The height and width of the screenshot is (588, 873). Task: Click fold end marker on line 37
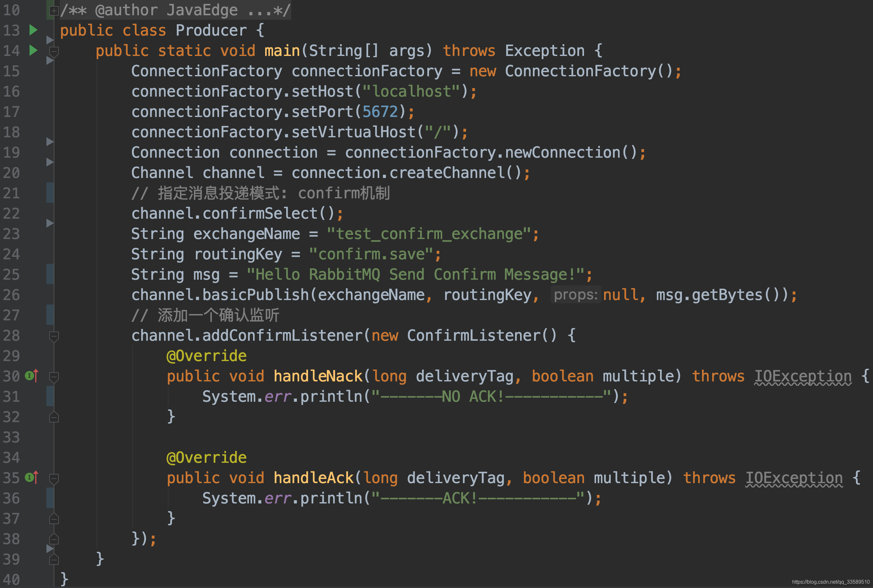(54, 519)
